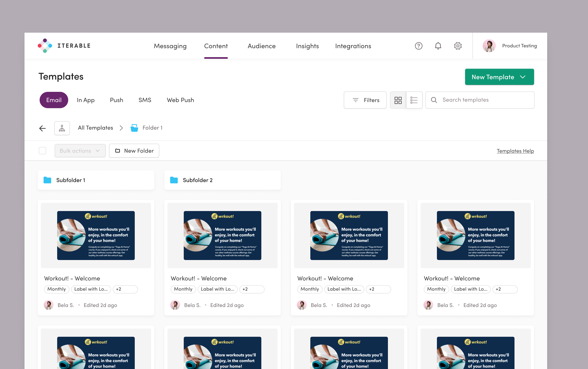588x369 pixels.
Task: Click the back arrow icon
Action: coord(42,128)
